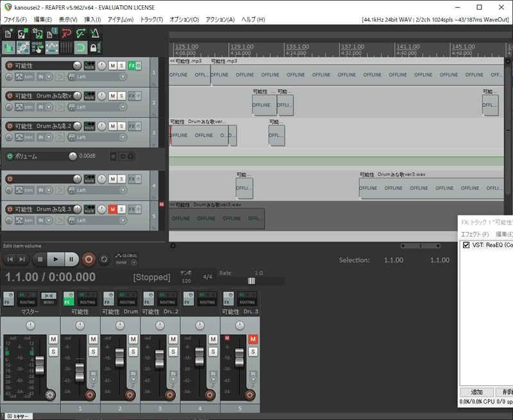
Task: Toggle FX bypass on track 1 panel
Action: coord(139,65)
